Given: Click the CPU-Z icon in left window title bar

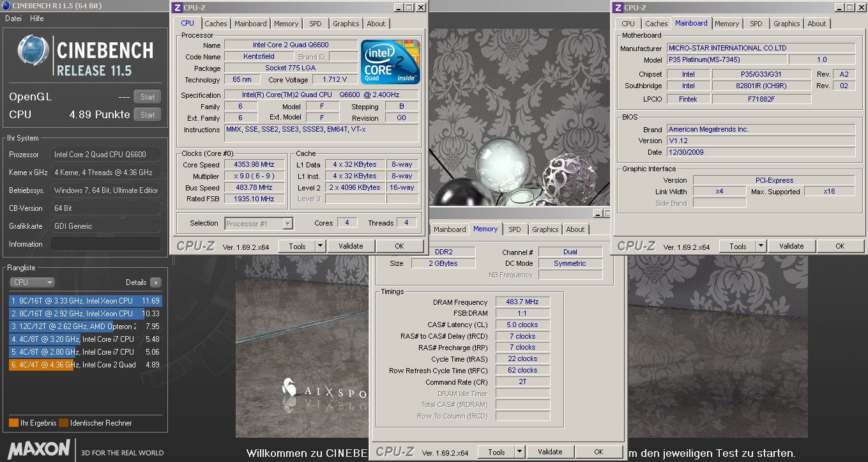Looking at the screenshot, I should pyautogui.click(x=178, y=8).
